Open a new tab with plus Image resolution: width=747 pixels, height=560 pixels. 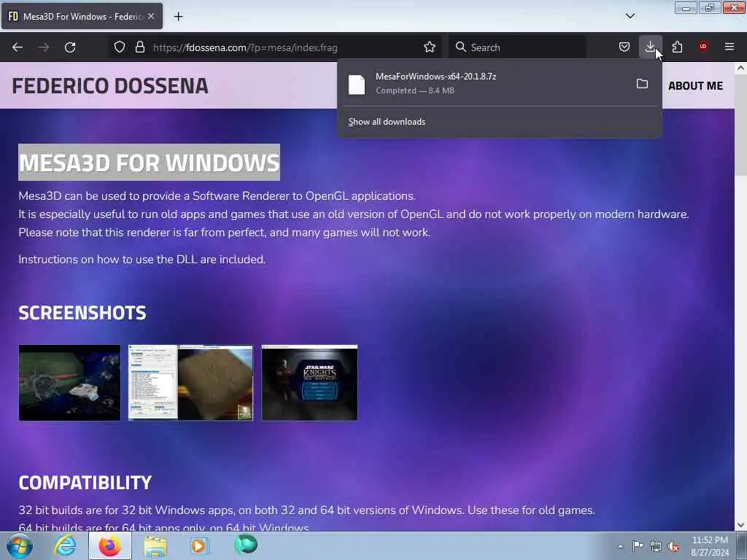pos(178,17)
